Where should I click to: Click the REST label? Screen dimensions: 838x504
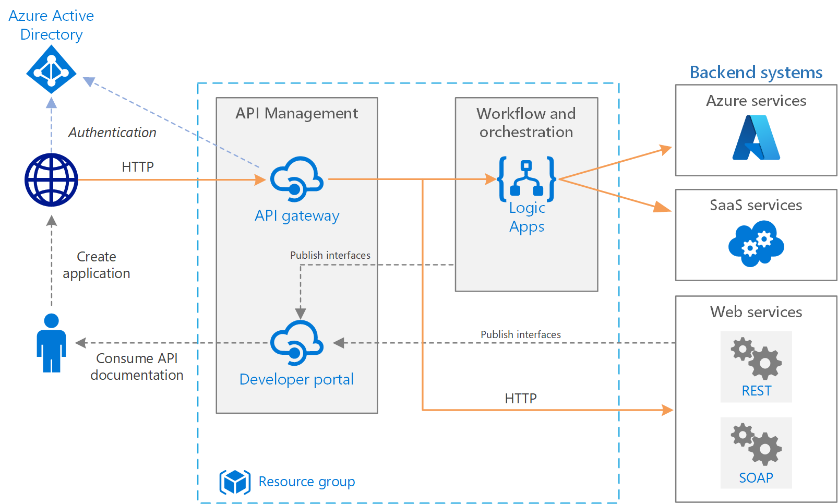coord(756,391)
